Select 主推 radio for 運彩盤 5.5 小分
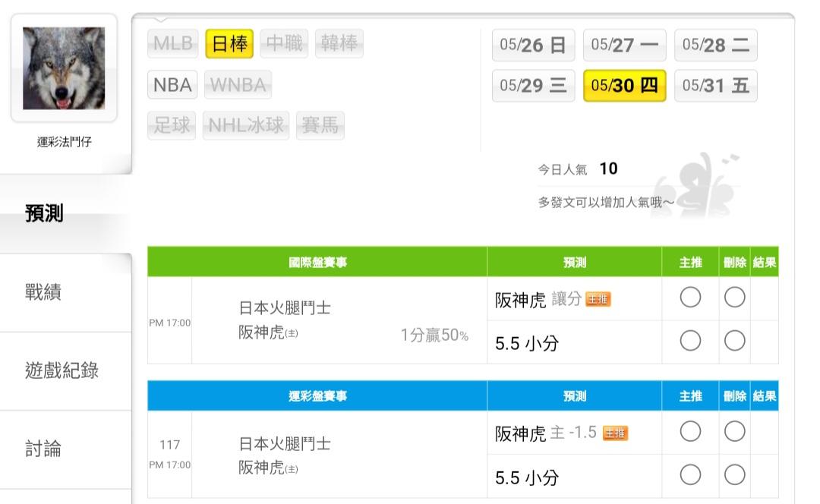This screenshot has width=820, height=504. click(690, 475)
